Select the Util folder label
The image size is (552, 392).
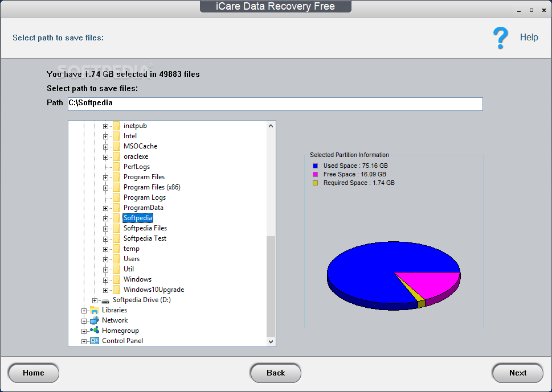[x=129, y=269]
